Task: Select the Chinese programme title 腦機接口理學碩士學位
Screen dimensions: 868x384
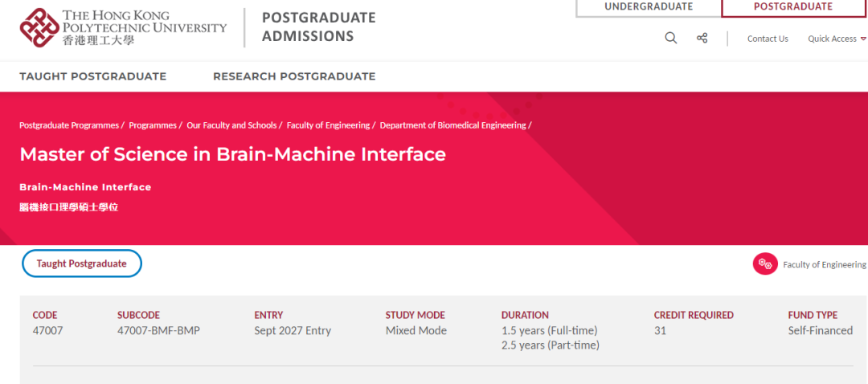Action: (68, 208)
